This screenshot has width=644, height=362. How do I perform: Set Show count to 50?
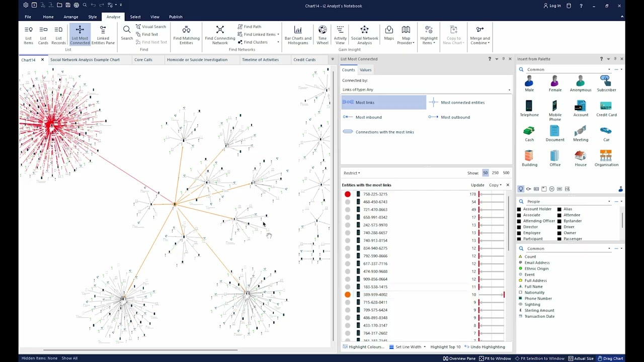tap(485, 173)
